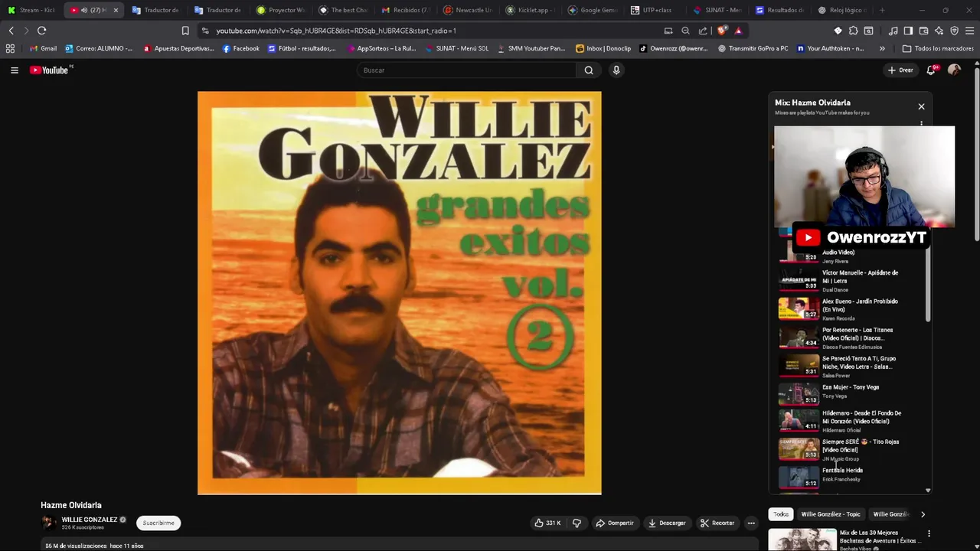This screenshot has height=551, width=980.
Task: Open the Gmail bookmark
Action: tap(42, 48)
